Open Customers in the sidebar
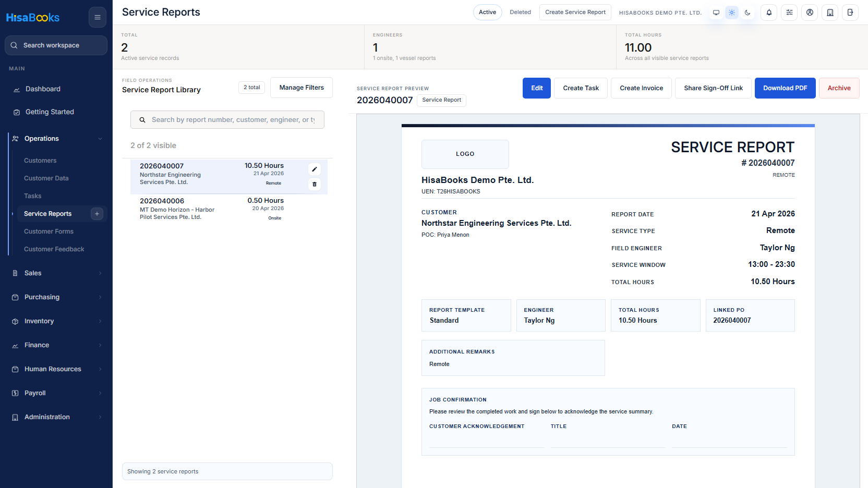Image resolution: width=868 pixels, height=488 pixels. (40, 161)
